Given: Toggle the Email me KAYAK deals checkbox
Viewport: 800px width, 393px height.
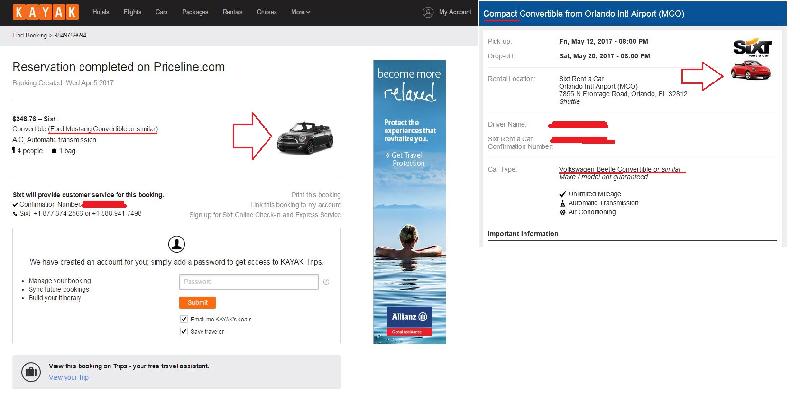Looking at the screenshot, I should [x=184, y=319].
